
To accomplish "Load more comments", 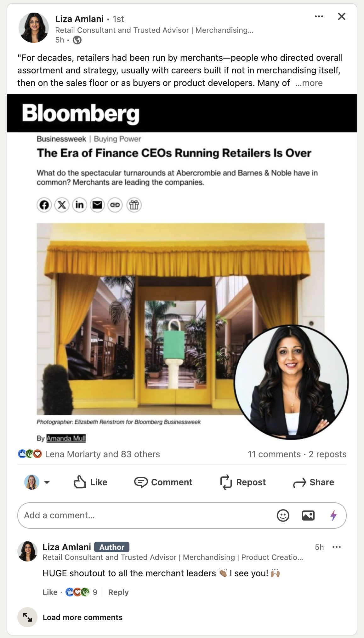I will pyautogui.click(x=82, y=617).
